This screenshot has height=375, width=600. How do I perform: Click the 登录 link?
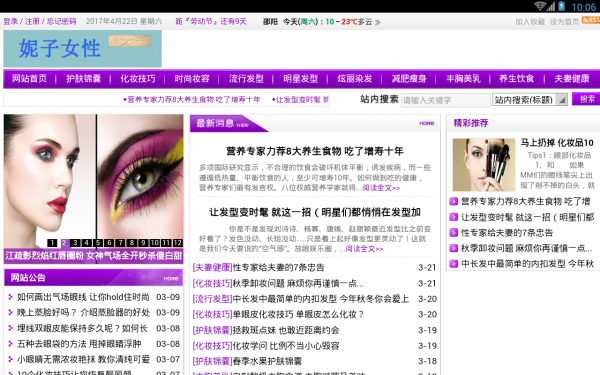coord(11,21)
